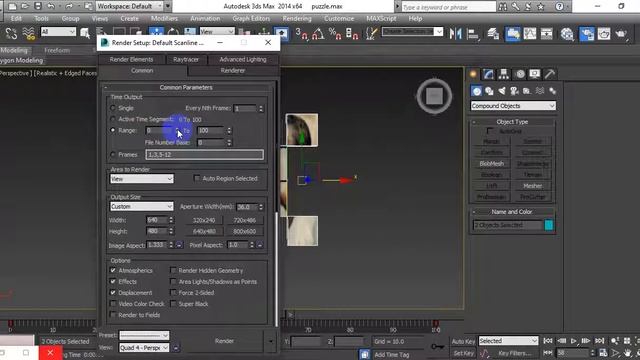
Task: Open the Area to Render View dropdown
Action: pyautogui.click(x=142, y=179)
